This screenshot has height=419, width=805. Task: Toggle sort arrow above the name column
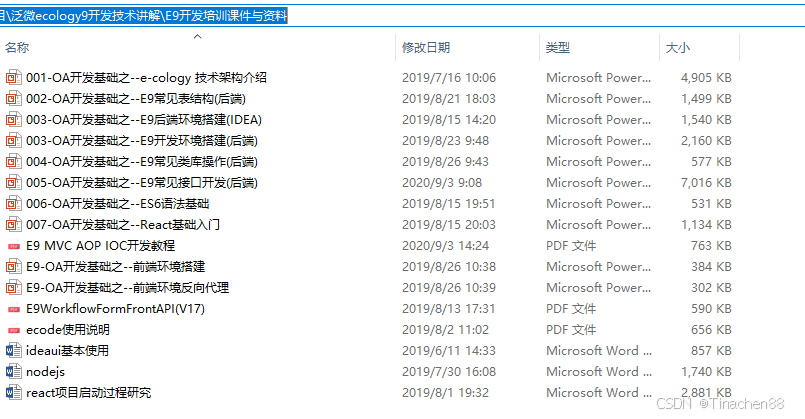pos(197,36)
